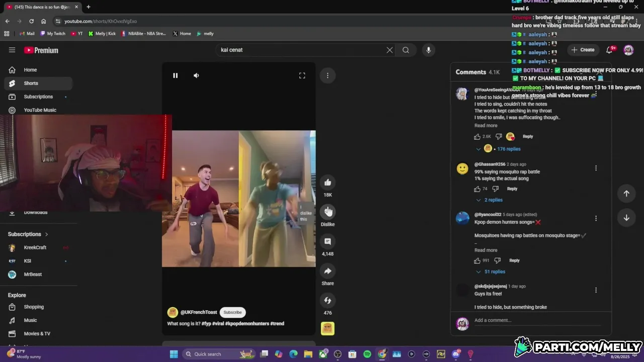Open Subscriptions in the sidebar

pyautogui.click(x=38, y=97)
